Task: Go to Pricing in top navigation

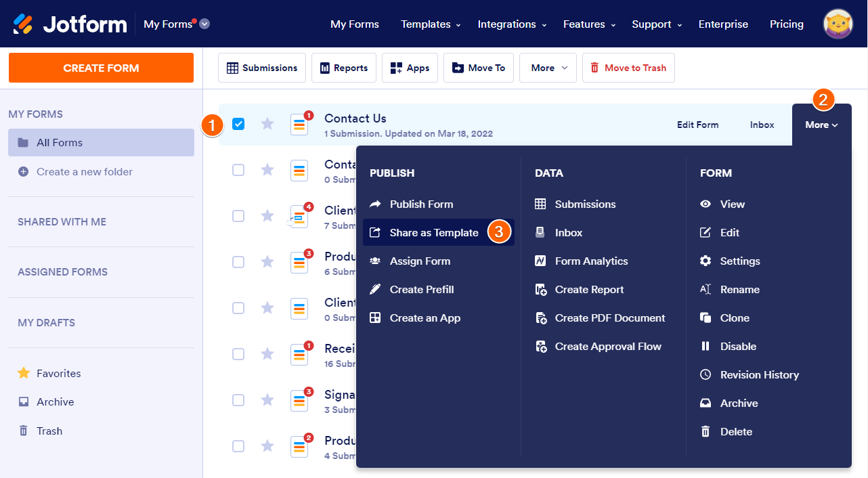Action: click(787, 24)
